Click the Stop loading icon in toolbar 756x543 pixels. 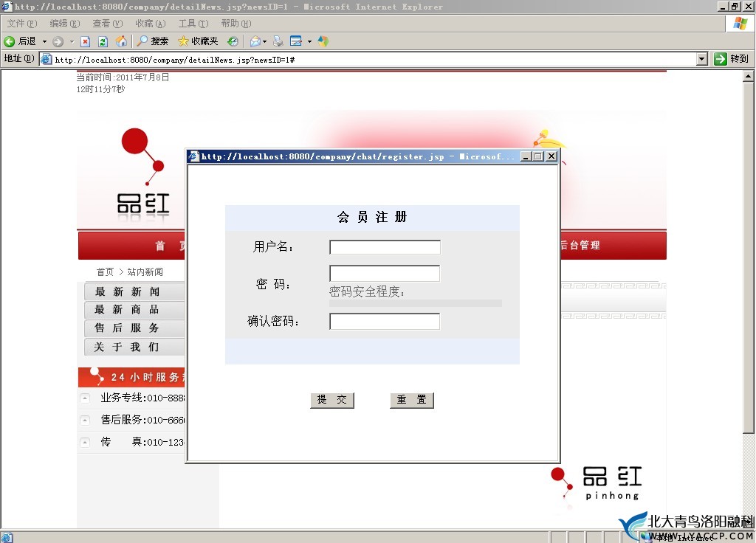click(85, 41)
